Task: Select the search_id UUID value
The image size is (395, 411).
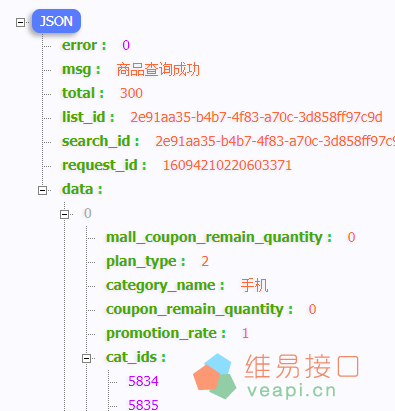Action: coord(275,141)
